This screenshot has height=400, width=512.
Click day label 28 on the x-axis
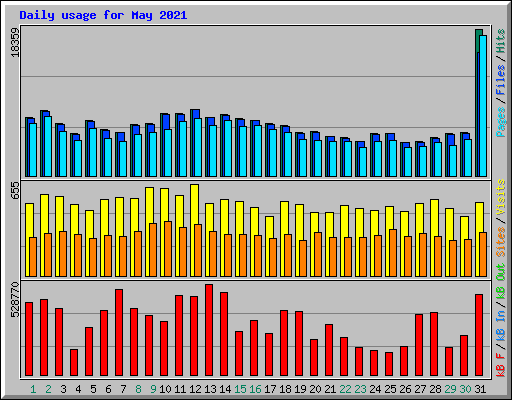pos(435,389)
